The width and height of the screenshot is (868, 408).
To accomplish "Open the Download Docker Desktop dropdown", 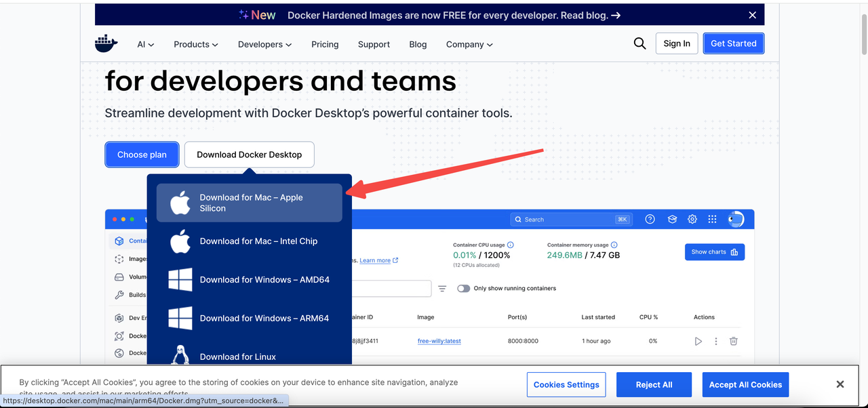I will (250, 155).
